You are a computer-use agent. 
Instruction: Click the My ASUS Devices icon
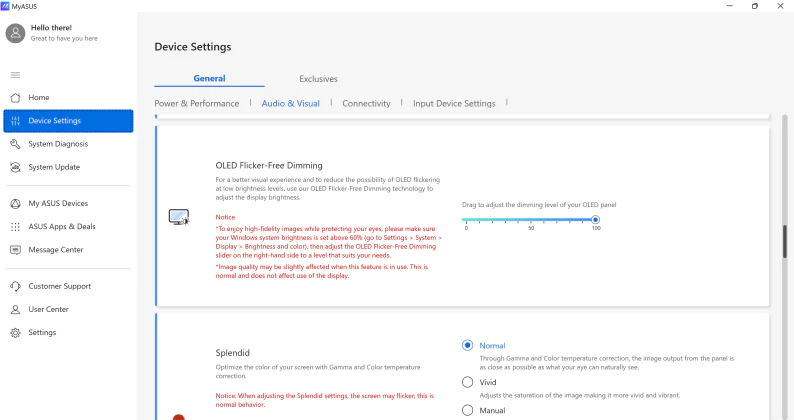(16, 203)
